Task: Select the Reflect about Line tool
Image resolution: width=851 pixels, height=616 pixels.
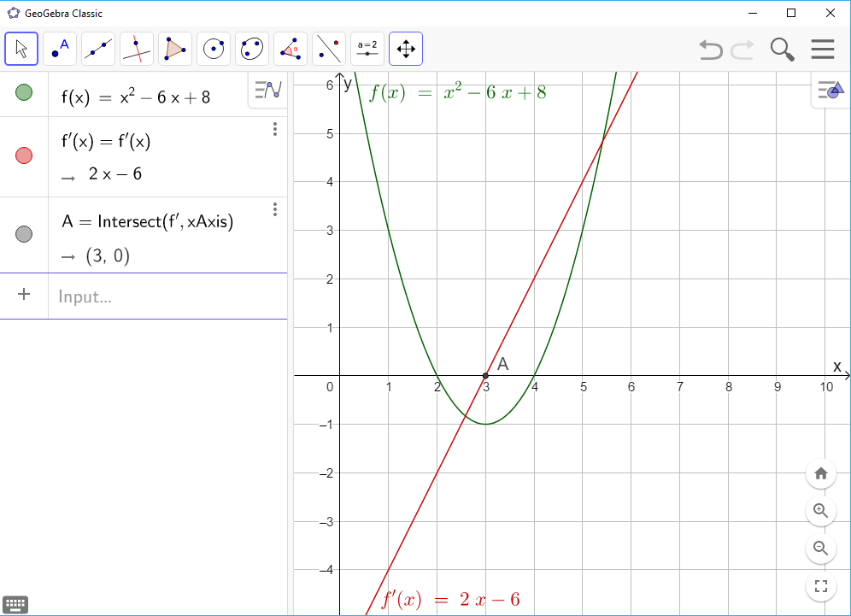Action: click(329, 49)
